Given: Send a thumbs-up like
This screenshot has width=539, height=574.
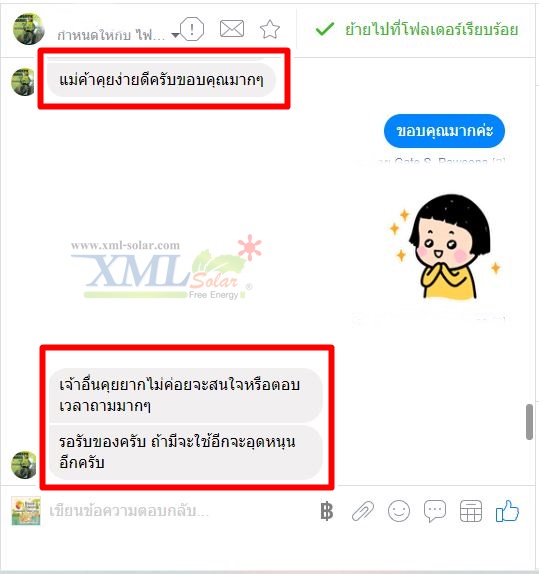Looking at the screenshot, I should tap(507, 511).
